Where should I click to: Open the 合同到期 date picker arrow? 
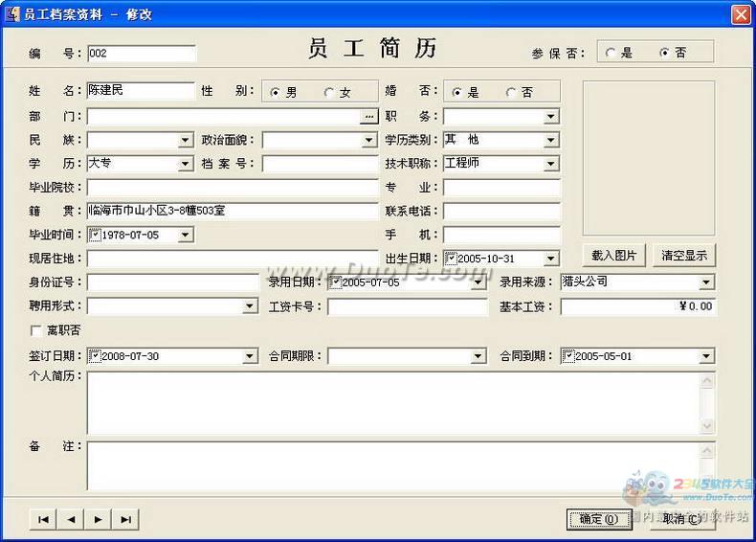706,356
